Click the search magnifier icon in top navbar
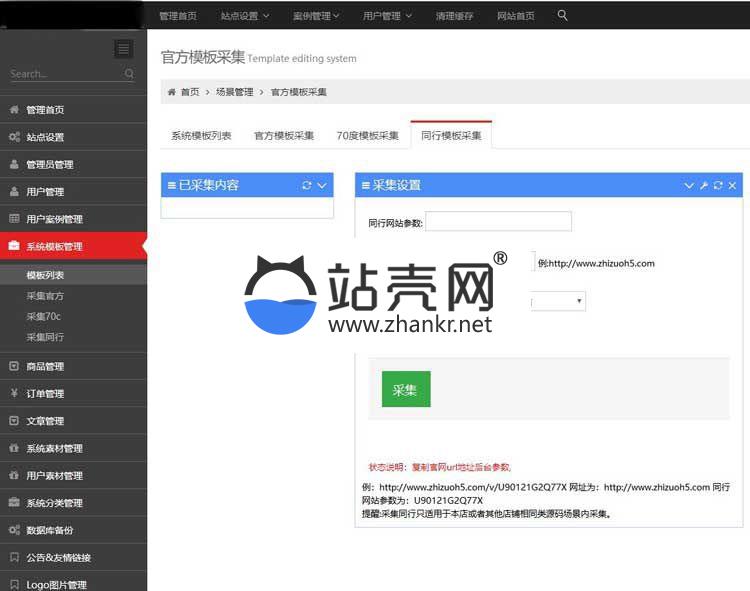This screenshot has height=591, width=750. click(562, 16)
